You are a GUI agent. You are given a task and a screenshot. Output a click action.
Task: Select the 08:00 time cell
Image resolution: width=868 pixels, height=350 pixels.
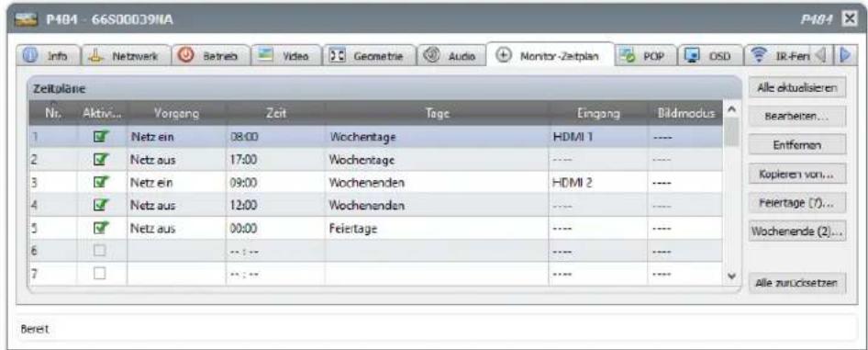tap(275, 137)
